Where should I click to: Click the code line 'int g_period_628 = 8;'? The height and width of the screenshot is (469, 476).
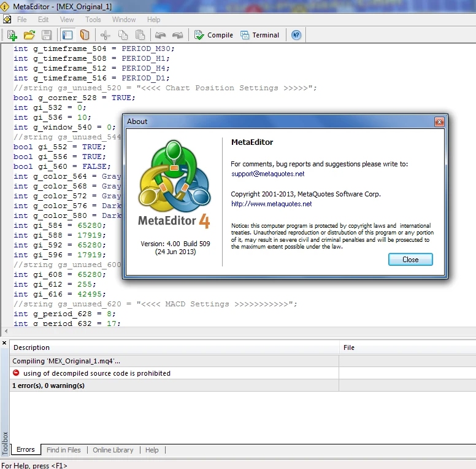(64, 314)
